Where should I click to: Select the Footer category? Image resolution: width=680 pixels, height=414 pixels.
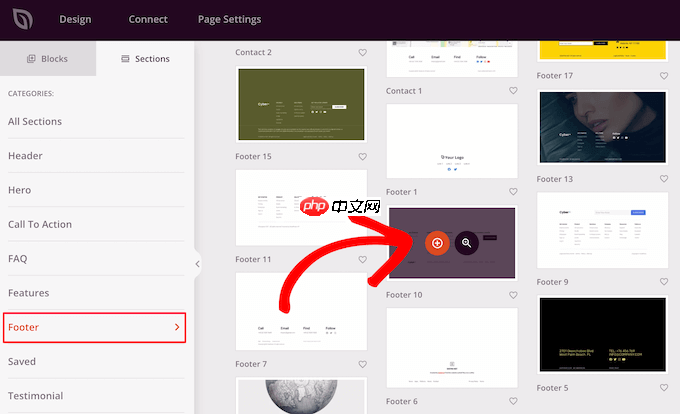pyautogui.click(x=95, y=327)
